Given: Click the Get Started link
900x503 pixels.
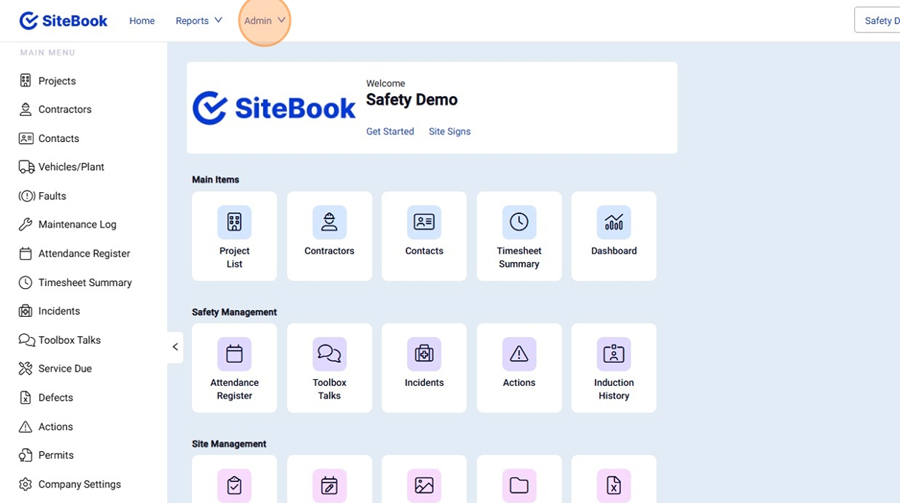Looking at the screenshot, I should pos(390,132).
